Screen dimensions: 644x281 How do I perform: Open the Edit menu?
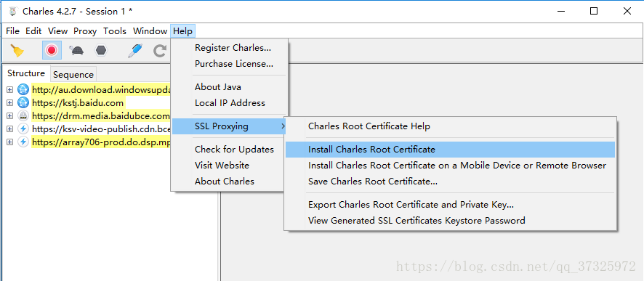(x=33, y=31)
